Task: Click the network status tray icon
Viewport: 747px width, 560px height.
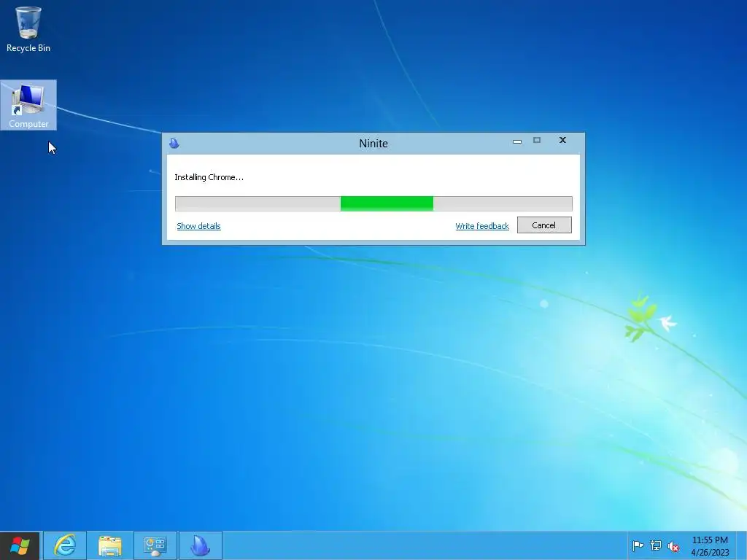Action: point(656,545)
